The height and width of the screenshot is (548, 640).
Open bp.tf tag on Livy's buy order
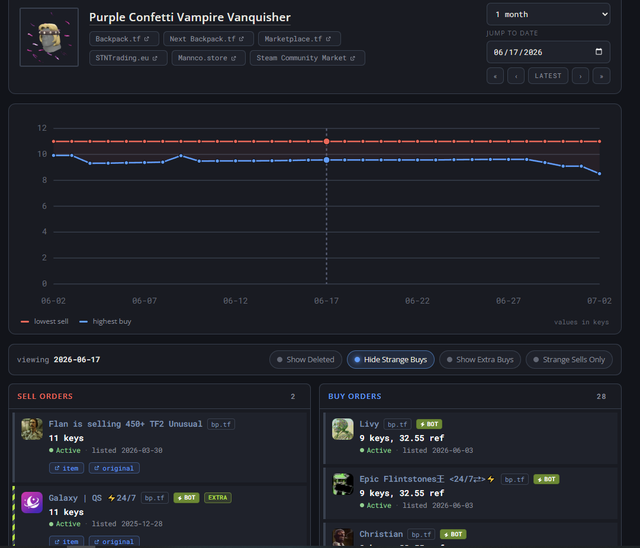[397, 424]
